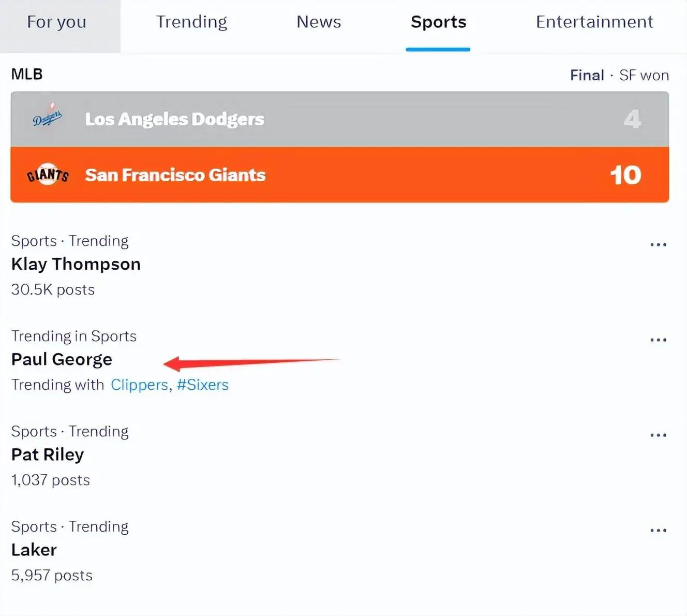Click the 30.5K posts count
This screenshot has width=687, height=616.
point(53,289)
